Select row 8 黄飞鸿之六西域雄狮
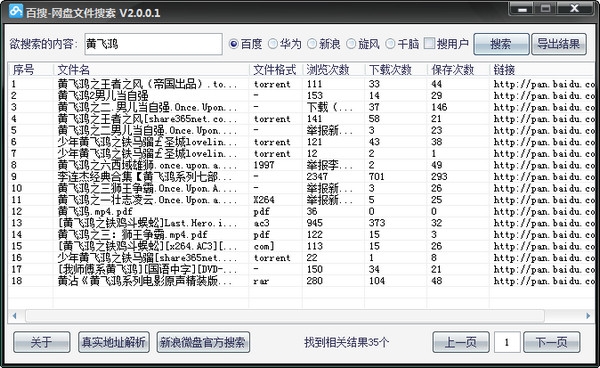Image resolution: width=600 pixels, height=368 pixels. click(x=302, y=165)
